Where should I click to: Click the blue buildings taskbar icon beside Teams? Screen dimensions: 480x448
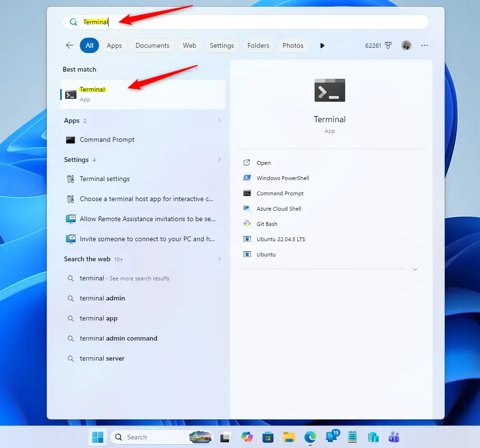click(373, 437)
